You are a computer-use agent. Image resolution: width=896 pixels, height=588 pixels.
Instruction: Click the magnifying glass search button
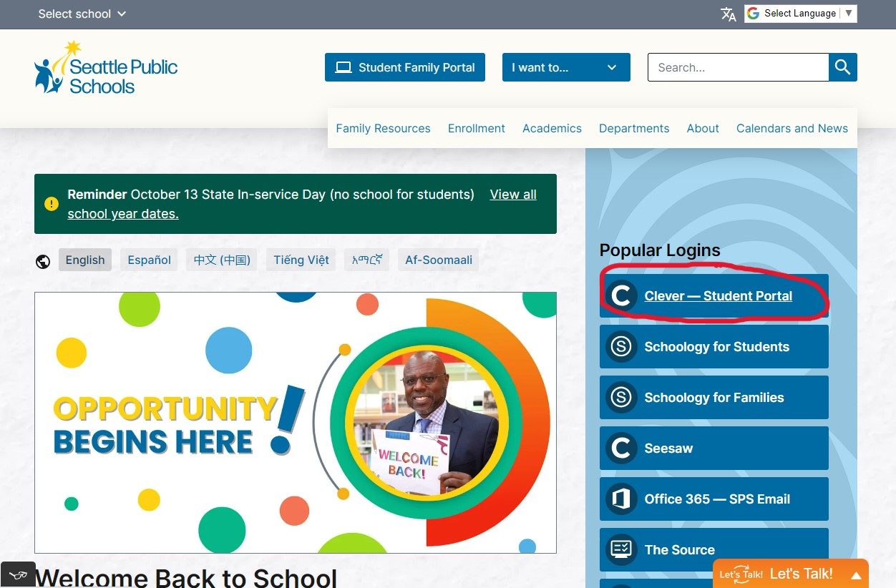pyautogui.click(x=843, y=67)
